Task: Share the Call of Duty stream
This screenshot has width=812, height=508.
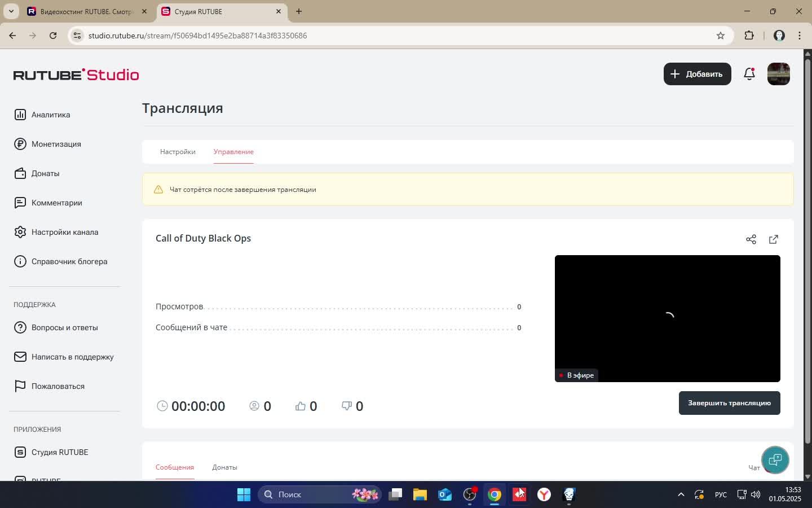Action: (x=751, y=239)
